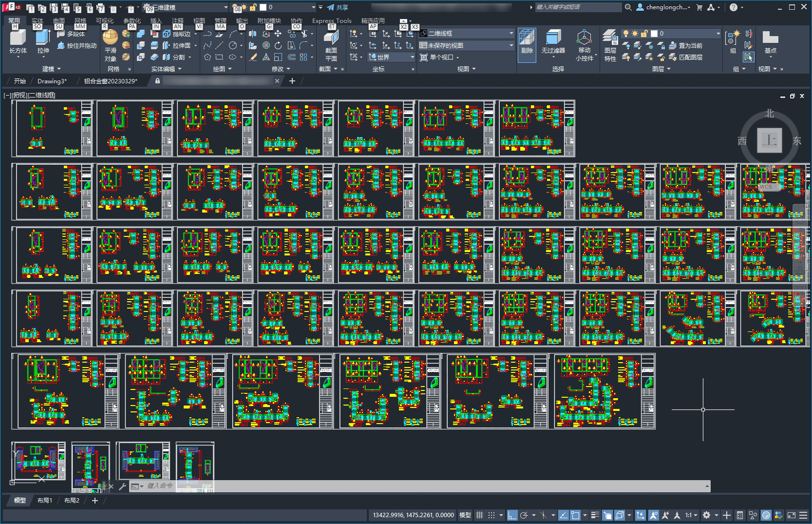Open the 注释 ribbon tab
Image resolution: width=812 pixels, height=524 pixels.
click(178, 20)
